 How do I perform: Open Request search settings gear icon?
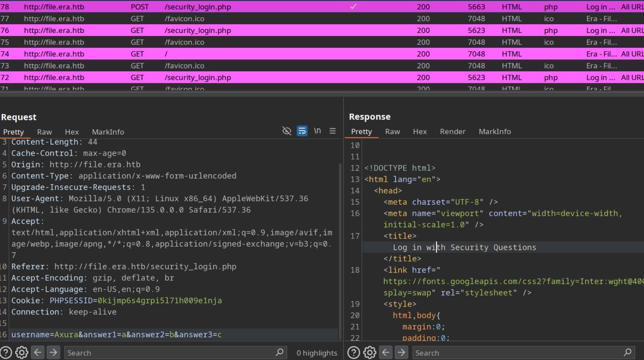[22, 352]
